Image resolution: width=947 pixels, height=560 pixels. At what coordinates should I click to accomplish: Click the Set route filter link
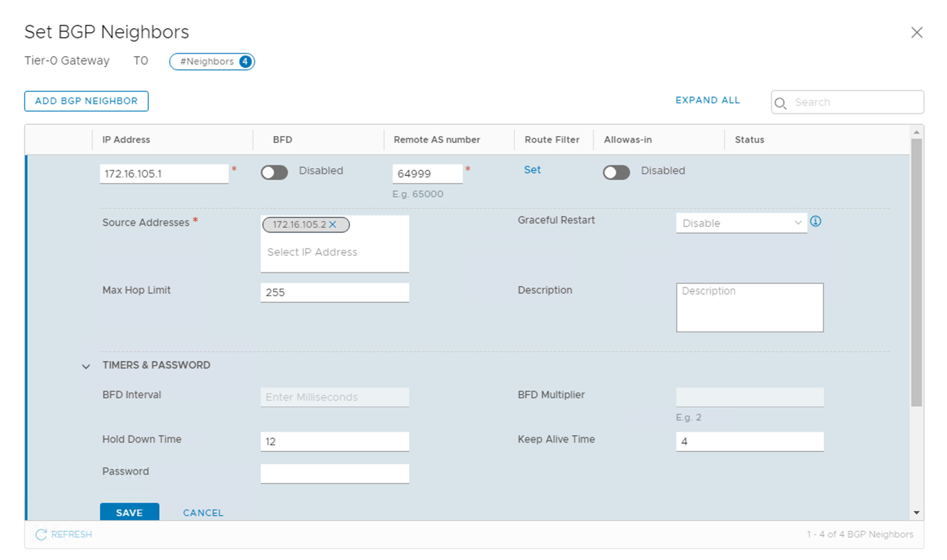(x=532, y=170)
